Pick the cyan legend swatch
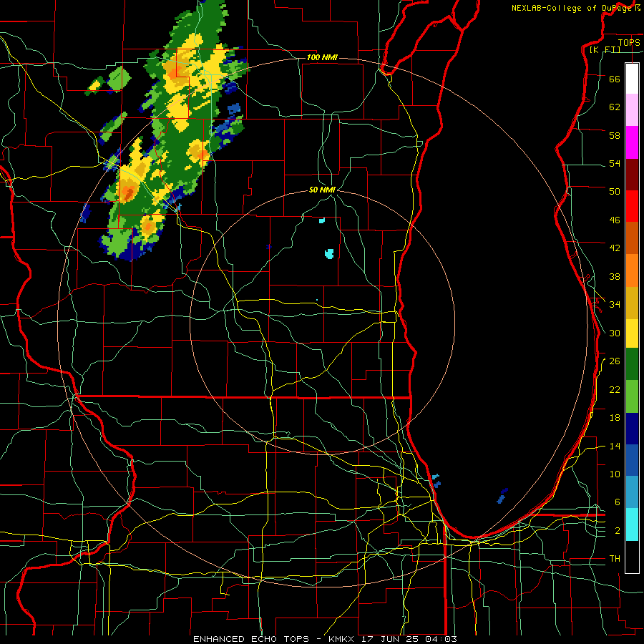The height and width of the screenshot is (644, 644). 632,525
